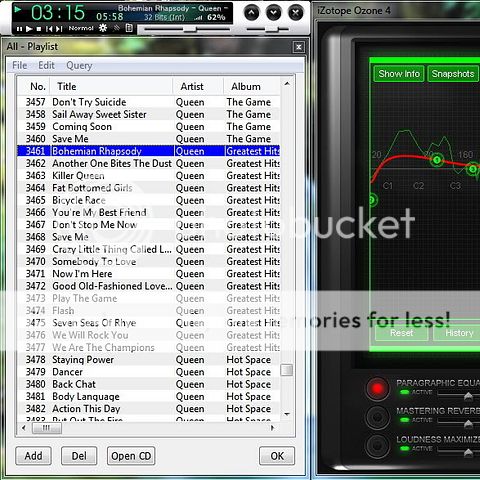Select Bicycle Race track
The width and height of the screenshot is (480, 480).
(149, 200)
